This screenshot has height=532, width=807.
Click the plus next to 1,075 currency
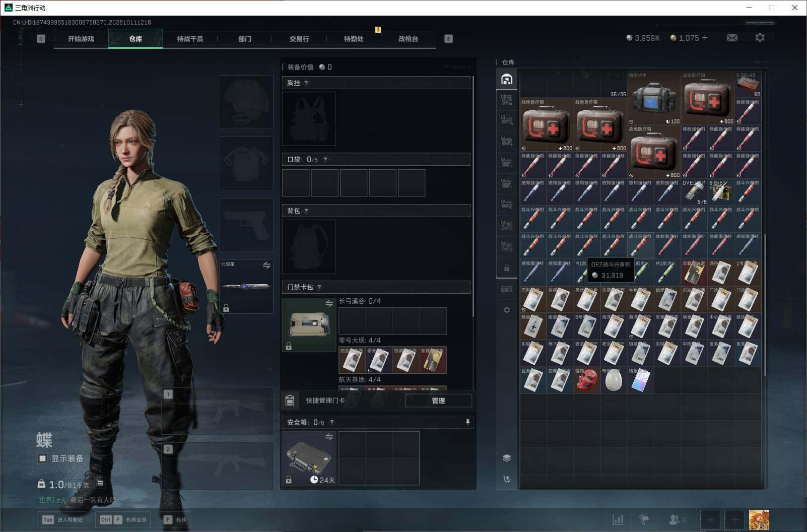704,38
